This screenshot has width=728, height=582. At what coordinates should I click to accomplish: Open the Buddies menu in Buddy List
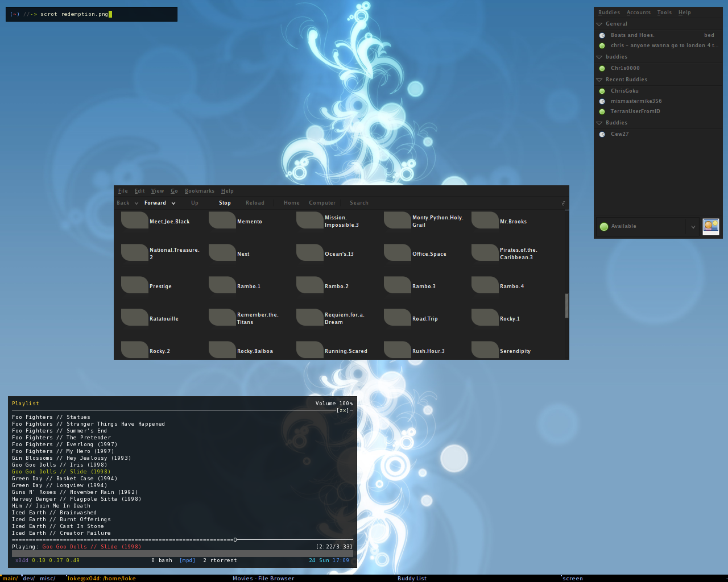(609, 13)
